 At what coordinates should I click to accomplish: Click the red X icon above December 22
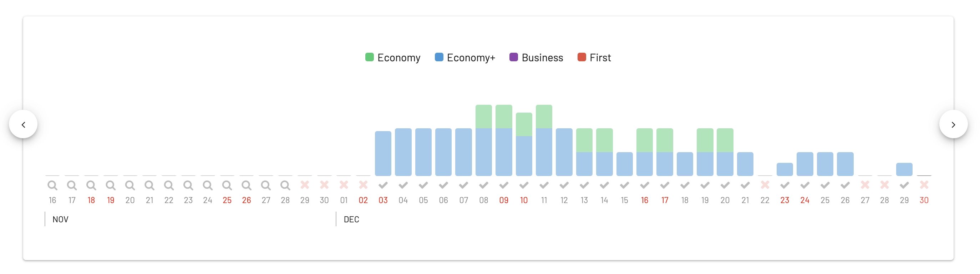point(765,185)
